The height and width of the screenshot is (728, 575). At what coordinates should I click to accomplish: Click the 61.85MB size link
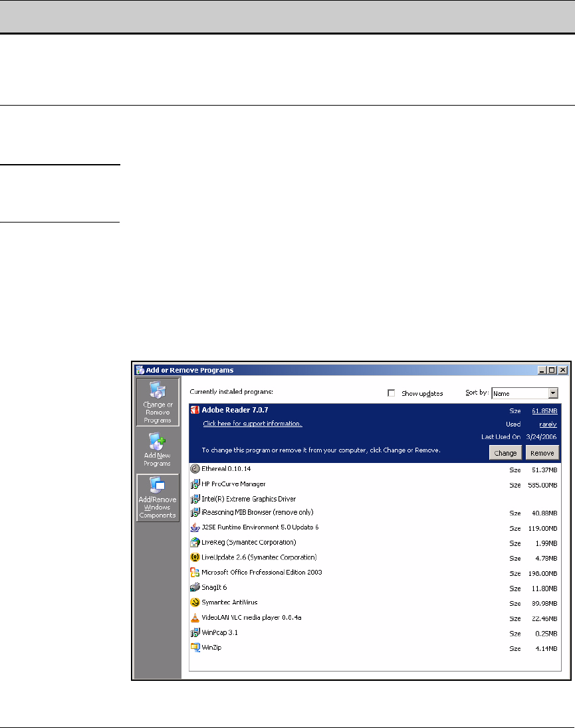coord(544,411)
